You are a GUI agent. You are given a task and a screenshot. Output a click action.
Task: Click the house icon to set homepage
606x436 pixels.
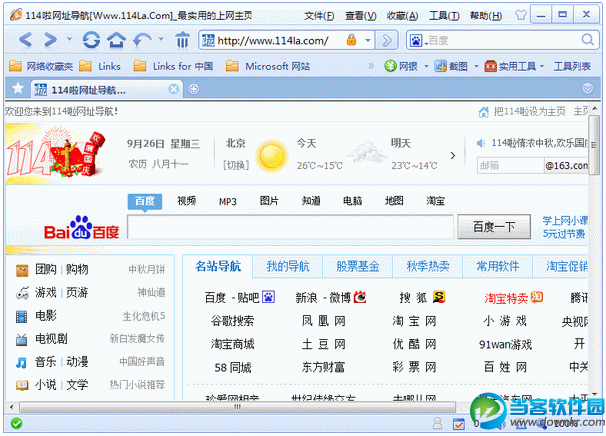pos(483,112)
